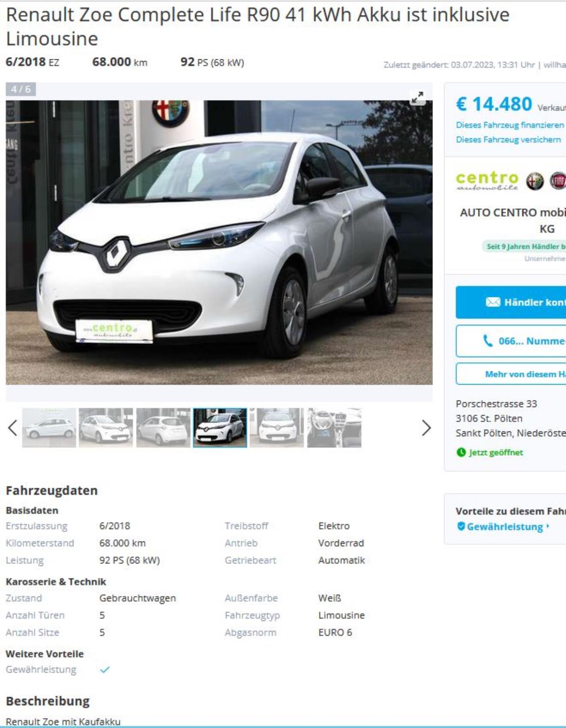The width and height of the screenshot is (566, 728).
Task: Select the first side-view car thumbnail
Action: tap(49, 428)
